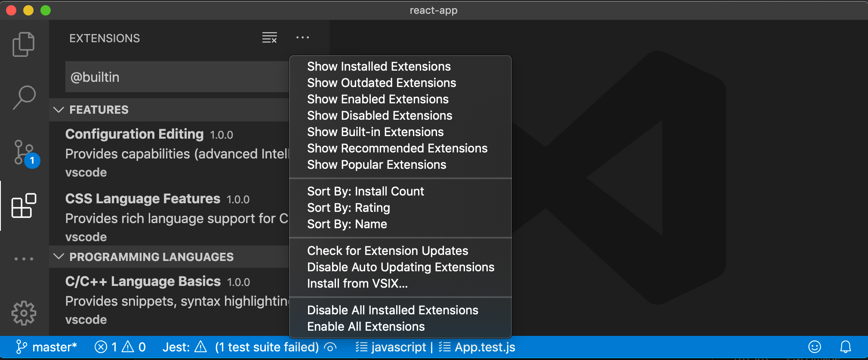This screenshot has height=360, width=868.
Task: Click the javascript language list indicator
Action: 391,347
